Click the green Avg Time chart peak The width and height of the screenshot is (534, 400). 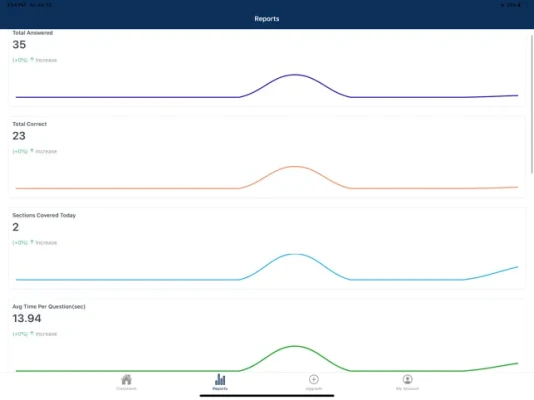point(295,346)
